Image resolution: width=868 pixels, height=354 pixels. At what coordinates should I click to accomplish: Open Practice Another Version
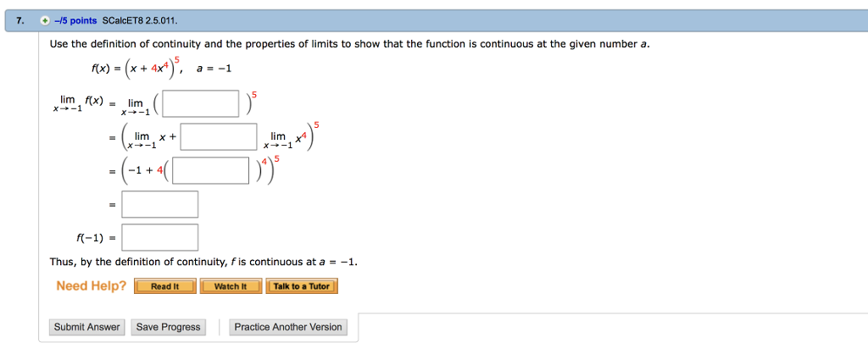(288, 327)
